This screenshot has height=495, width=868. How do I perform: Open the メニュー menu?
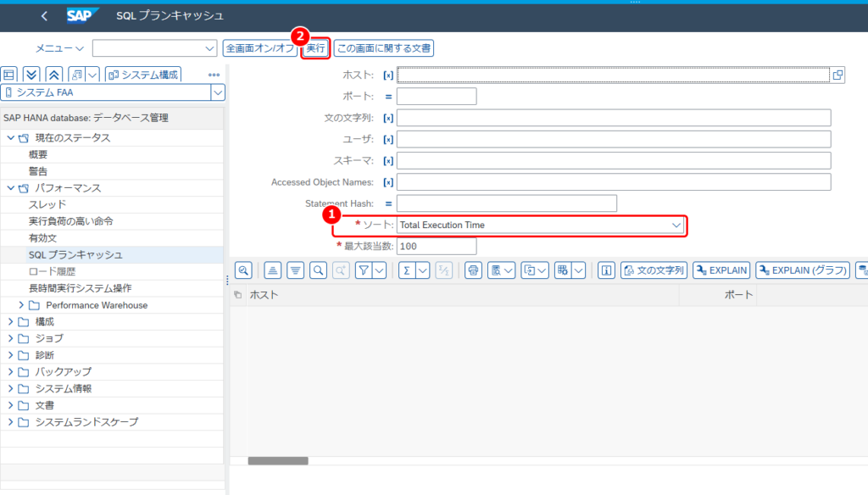pos(59,48)
